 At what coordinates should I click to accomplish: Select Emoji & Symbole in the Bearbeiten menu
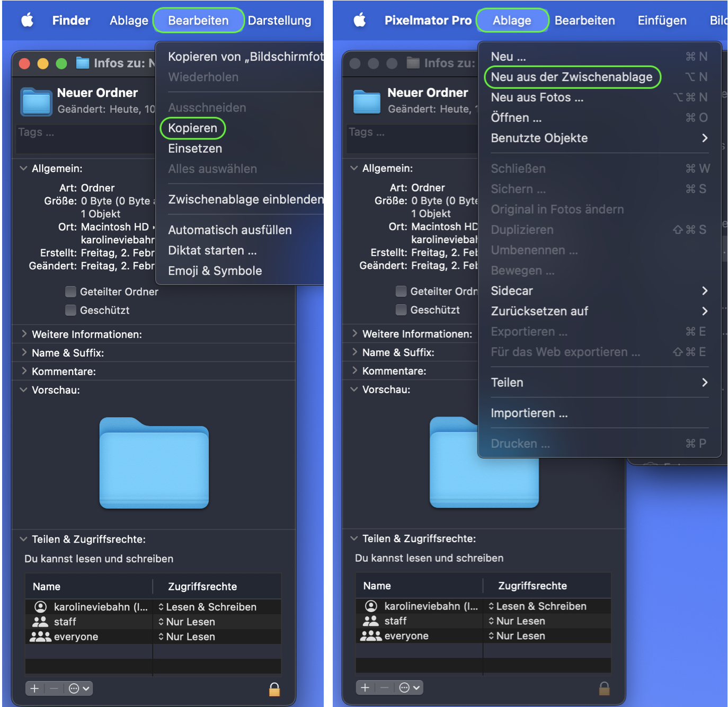[x=215, y=271]
